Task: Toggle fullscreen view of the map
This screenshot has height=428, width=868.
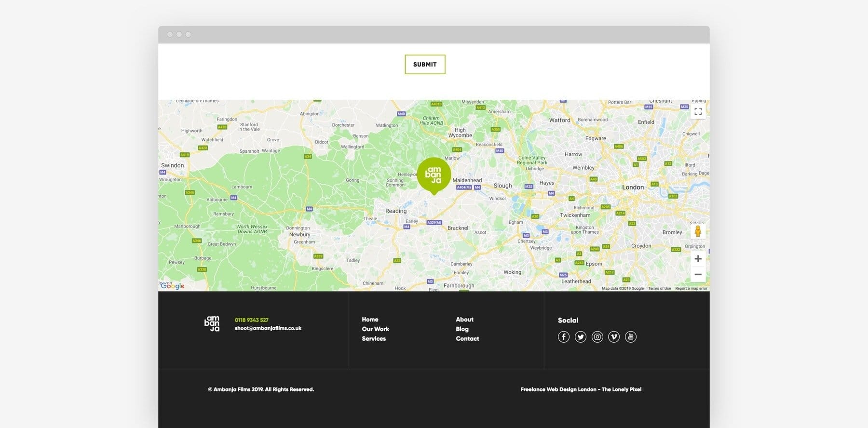Action: 698,111
